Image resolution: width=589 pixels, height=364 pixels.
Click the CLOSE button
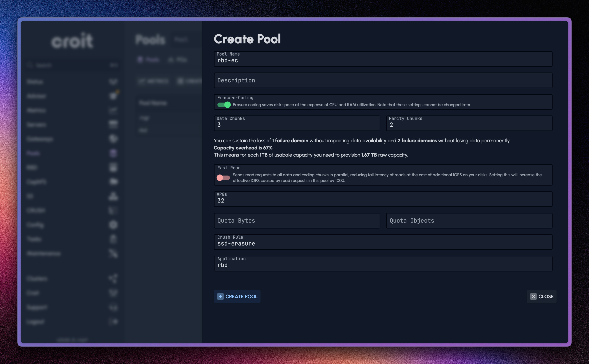(542, 296)
